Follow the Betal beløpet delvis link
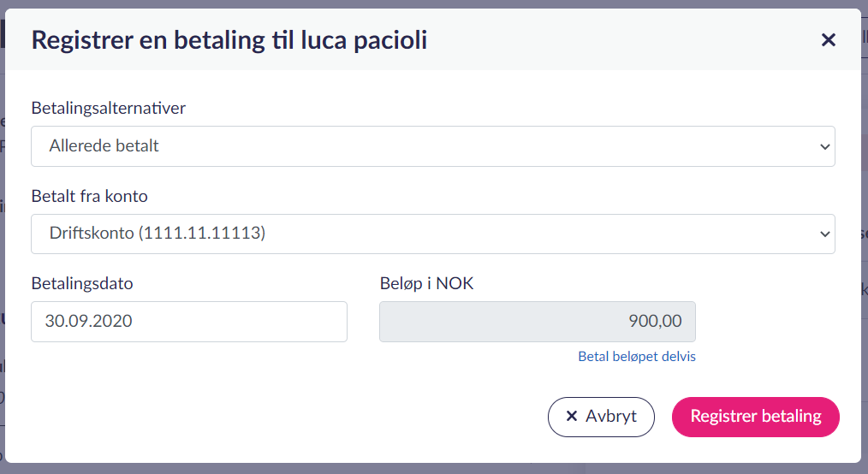The height and width of the screenshot is (474, 868). coord(637,357)
